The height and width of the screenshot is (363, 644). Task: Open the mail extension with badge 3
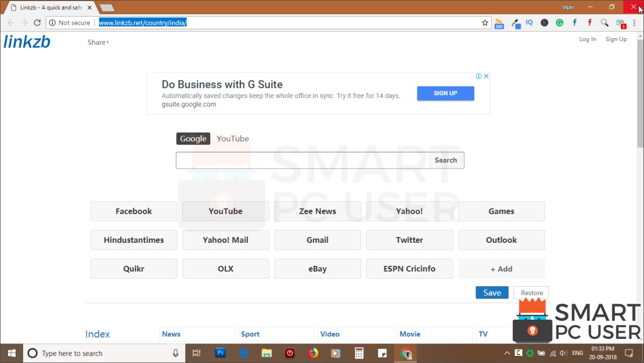pos(620,23)
